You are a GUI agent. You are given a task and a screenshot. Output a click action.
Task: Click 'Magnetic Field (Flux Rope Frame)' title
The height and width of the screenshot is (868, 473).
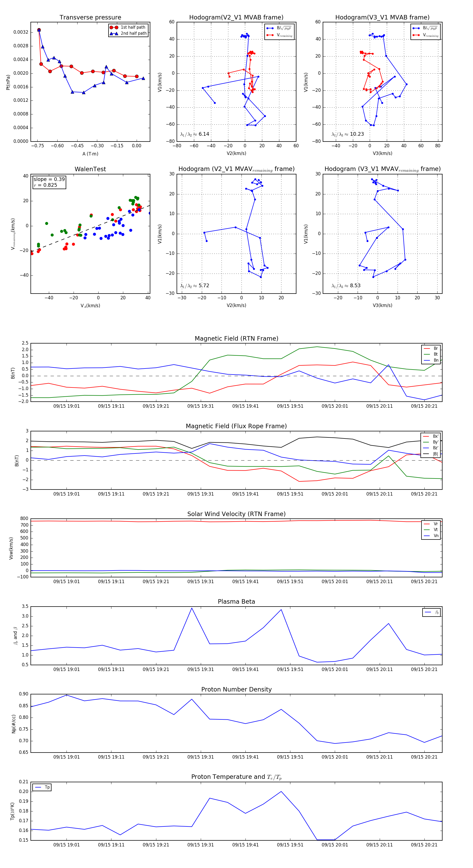(236, 426)
